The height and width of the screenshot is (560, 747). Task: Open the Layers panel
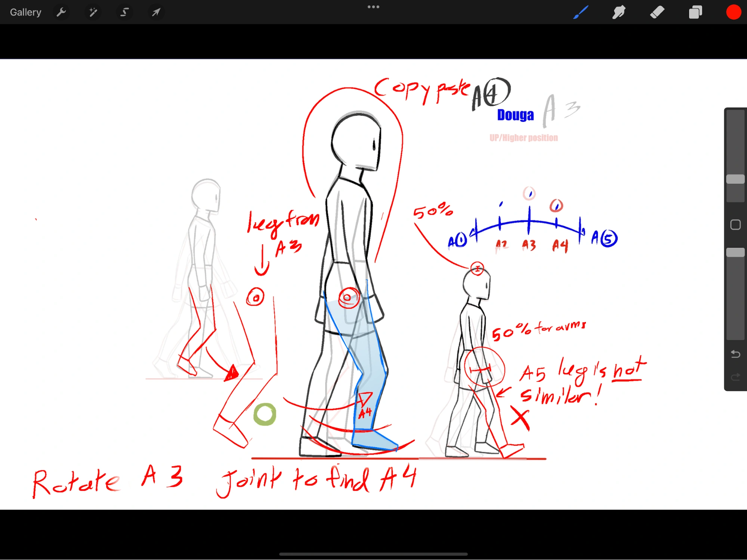coord(695,12)
